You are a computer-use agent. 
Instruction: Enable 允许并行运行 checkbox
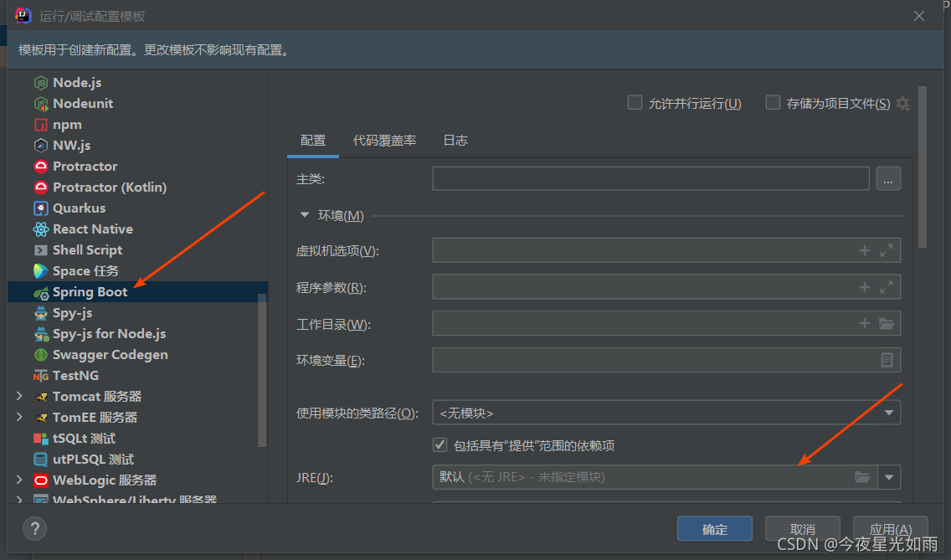tap(635, 103)
